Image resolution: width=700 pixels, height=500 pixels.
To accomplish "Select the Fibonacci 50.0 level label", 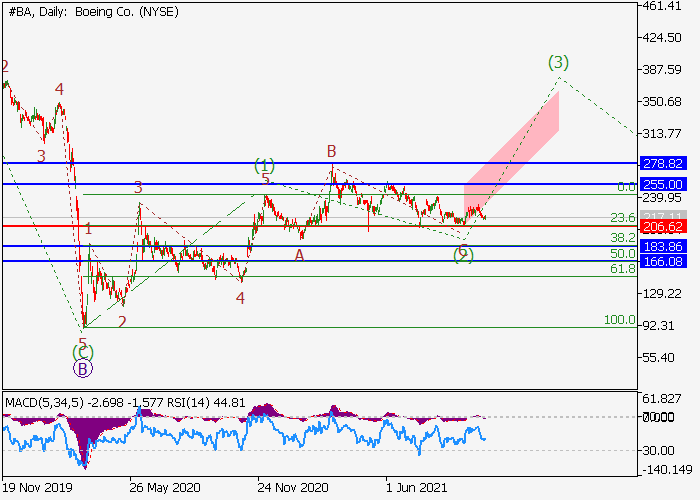I will pos(623,254).
